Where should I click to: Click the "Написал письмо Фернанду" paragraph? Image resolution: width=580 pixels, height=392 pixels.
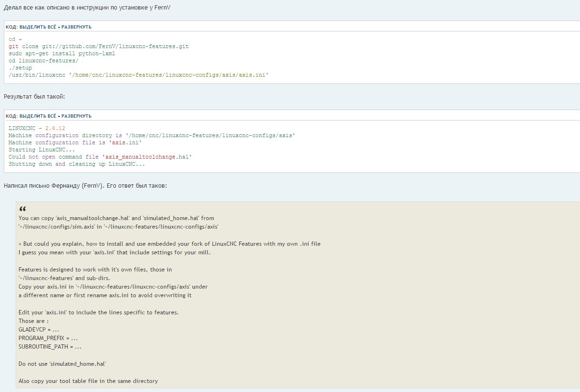tap(85, 186)
